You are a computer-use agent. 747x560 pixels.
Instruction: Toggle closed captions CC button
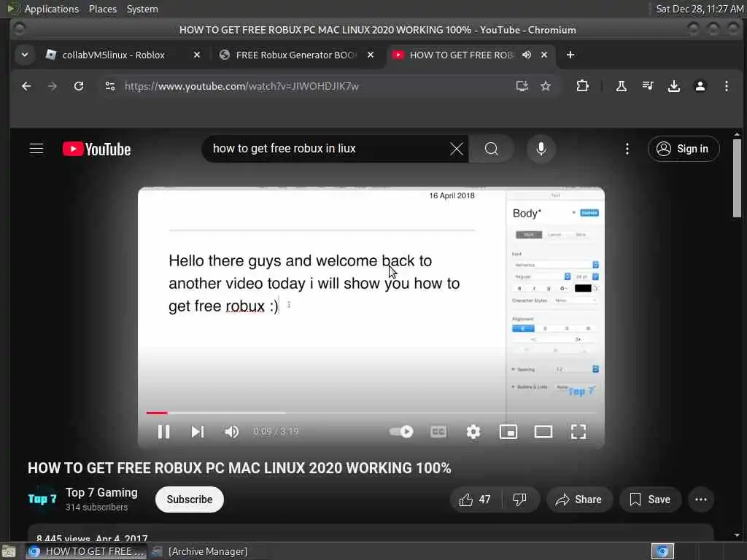(438, 432)
